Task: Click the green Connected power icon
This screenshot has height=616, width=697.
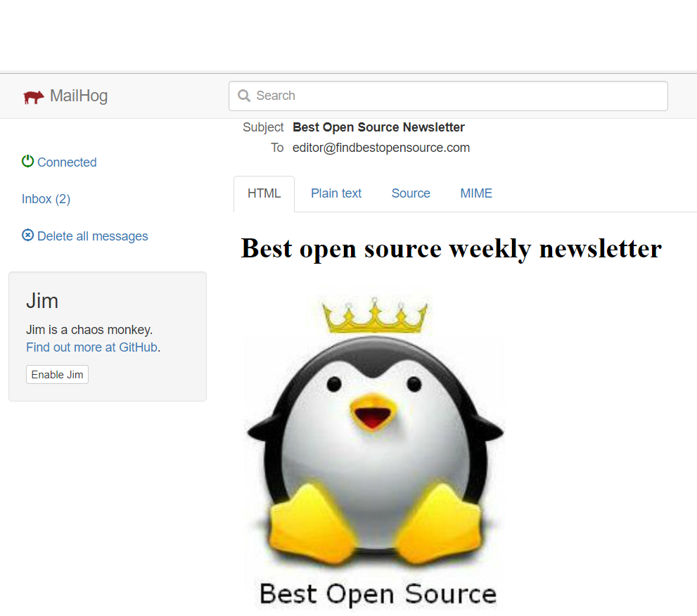Action: 27,161
